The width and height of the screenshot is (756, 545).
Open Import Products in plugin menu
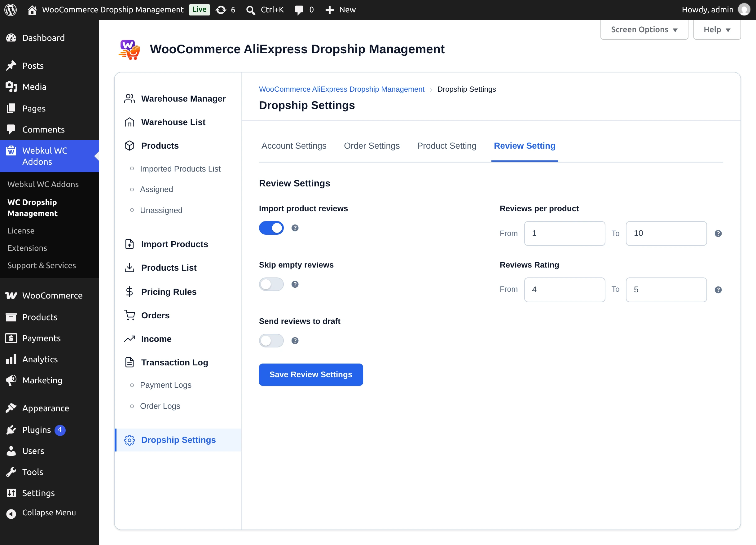[175, 244]
